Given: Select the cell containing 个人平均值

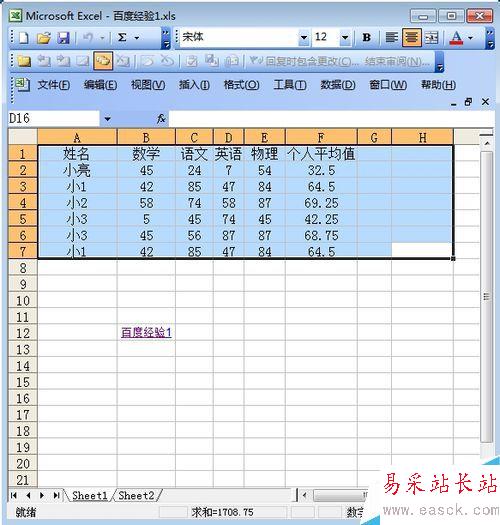Looking at the screenshot, I should point(321,154).
